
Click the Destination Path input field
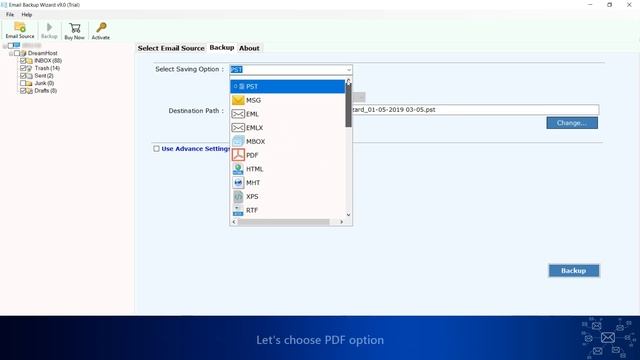tap(476, 110)
